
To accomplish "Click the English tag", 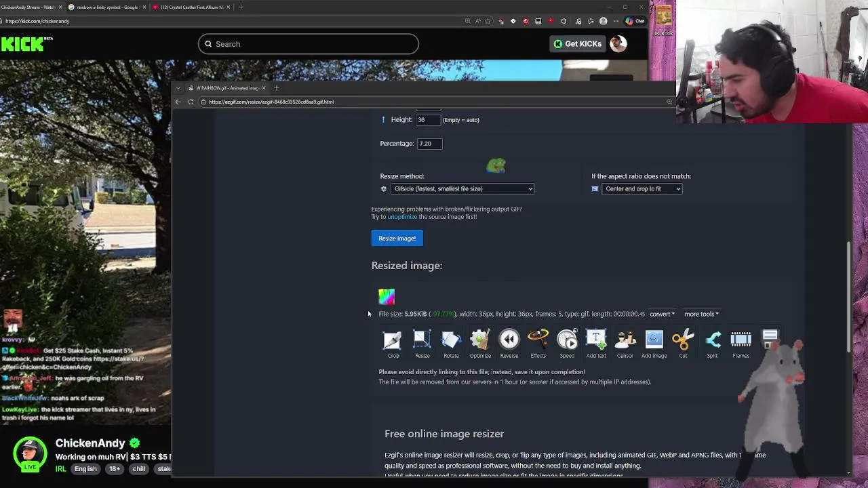I will point(85,469).
